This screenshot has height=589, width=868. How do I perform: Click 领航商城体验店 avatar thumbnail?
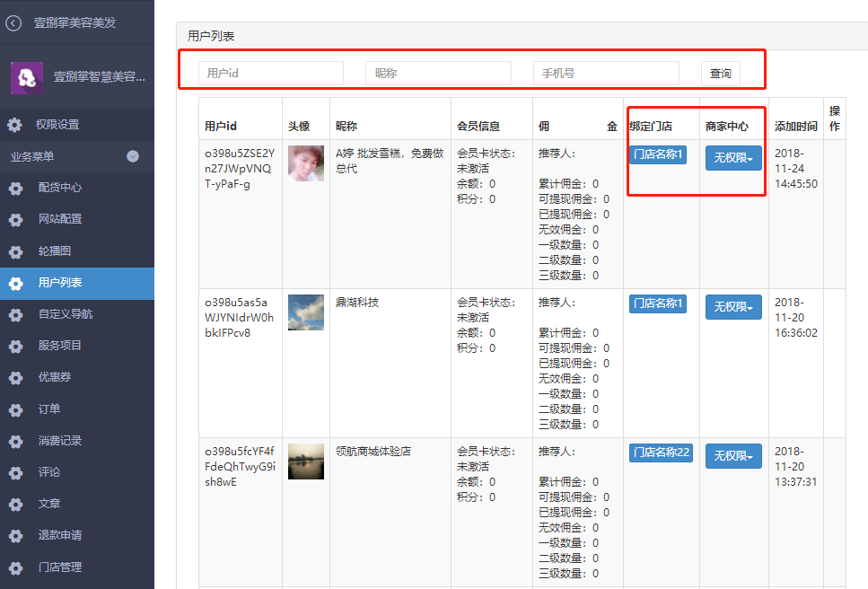pyautogui.click(x=305, y=462)
